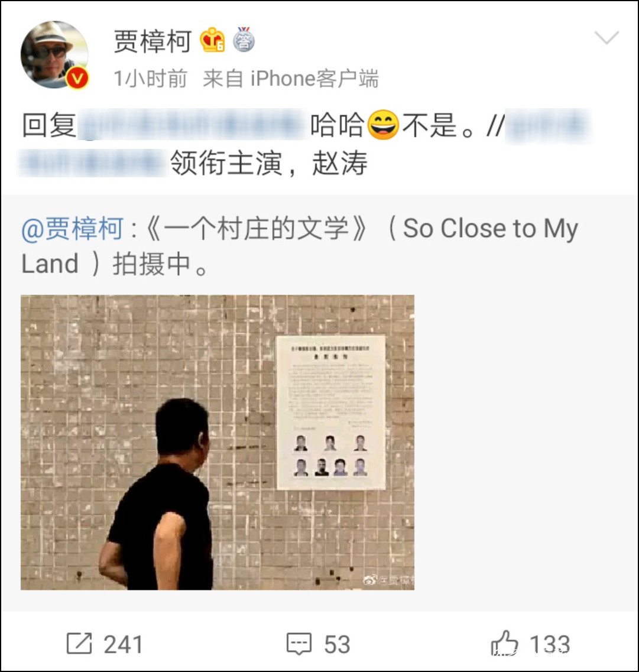Viewport: 639px width, 672px height.
Task: Open the 贾樟柯 profile name
Action: (152, 41)
